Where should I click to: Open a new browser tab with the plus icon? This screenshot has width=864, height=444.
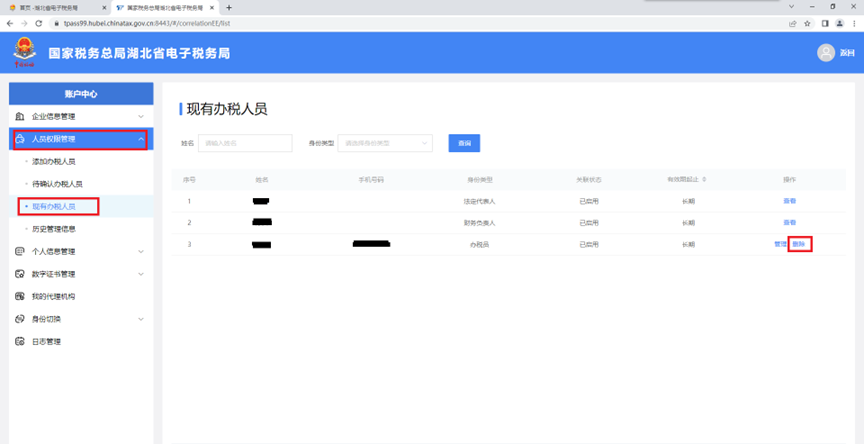point(229,8)
